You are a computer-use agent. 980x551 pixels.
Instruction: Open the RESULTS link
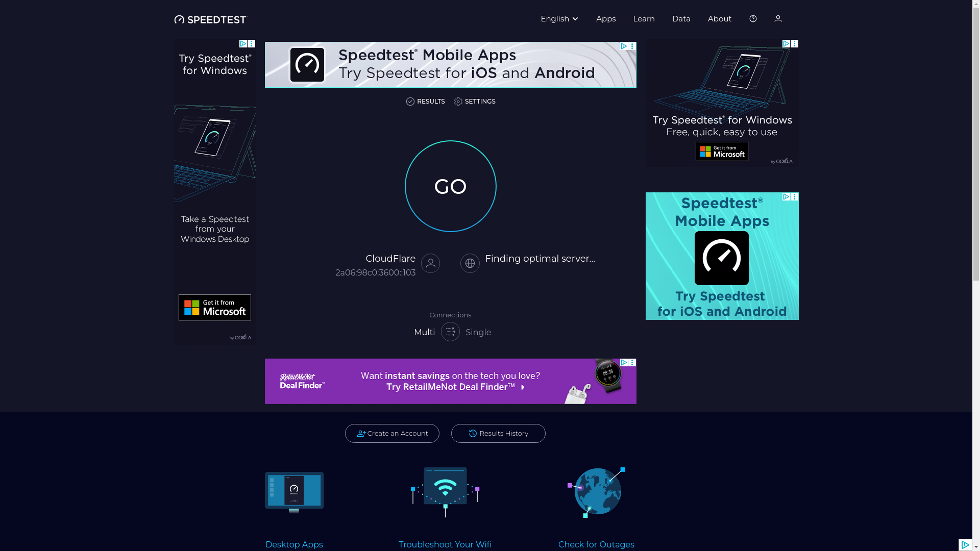pyautogui.click(x=425, y=102)
